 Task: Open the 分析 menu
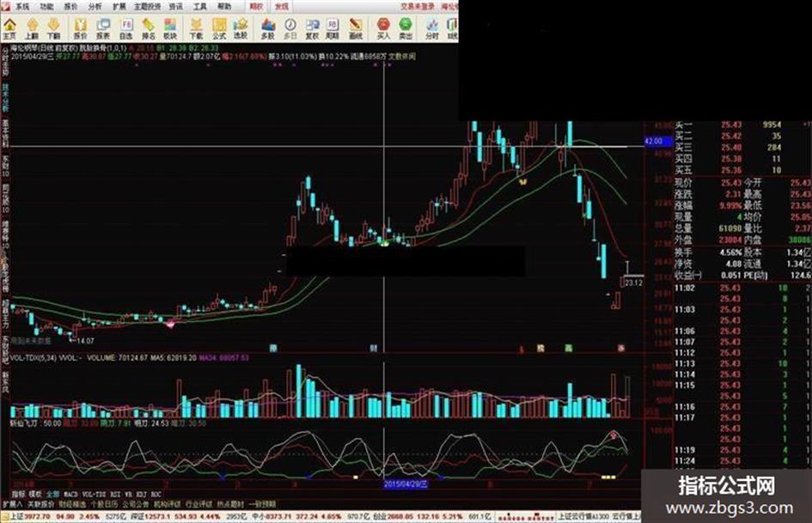[x=95, y=7]
